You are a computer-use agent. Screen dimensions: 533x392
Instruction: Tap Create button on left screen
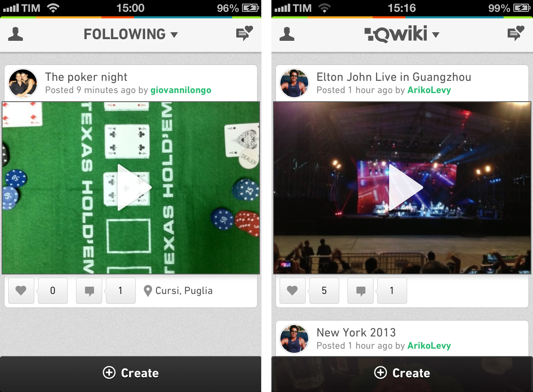click(131, 373)
